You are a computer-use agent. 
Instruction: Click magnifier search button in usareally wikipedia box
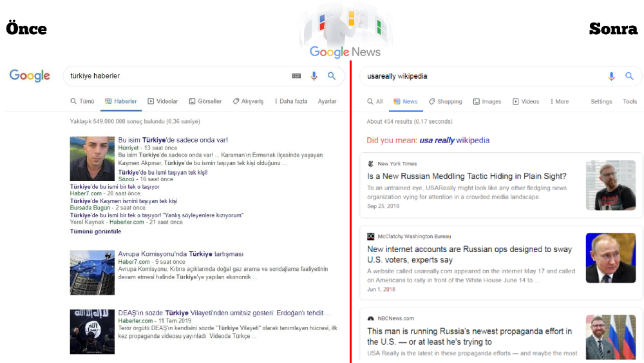(629, 76)
